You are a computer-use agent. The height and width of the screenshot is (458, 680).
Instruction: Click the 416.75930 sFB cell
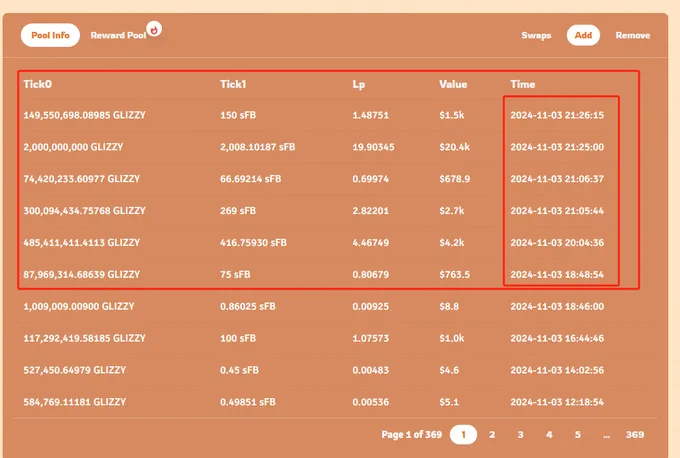(x=253, y=243)
